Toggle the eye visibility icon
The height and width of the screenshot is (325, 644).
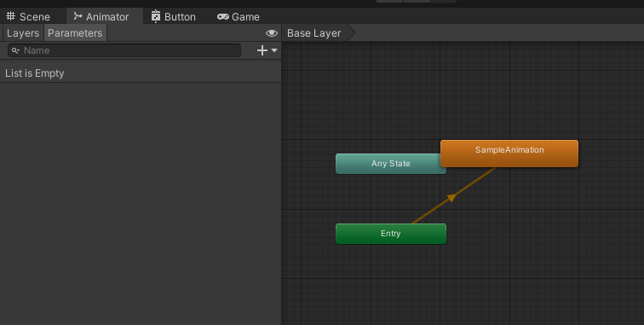coord(272,33)
